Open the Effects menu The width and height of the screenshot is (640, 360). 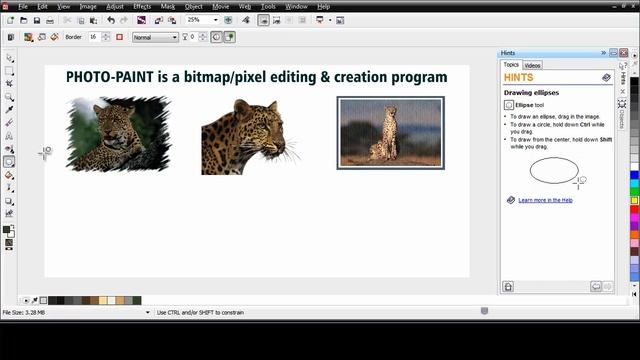pyautogui.click(x=142, y=7)
